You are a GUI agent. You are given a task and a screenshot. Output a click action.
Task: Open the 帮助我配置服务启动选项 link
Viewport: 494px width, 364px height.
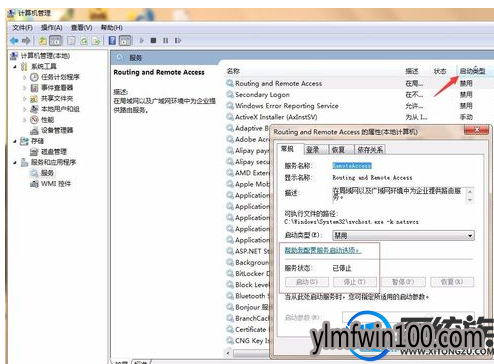coord(322,250)
